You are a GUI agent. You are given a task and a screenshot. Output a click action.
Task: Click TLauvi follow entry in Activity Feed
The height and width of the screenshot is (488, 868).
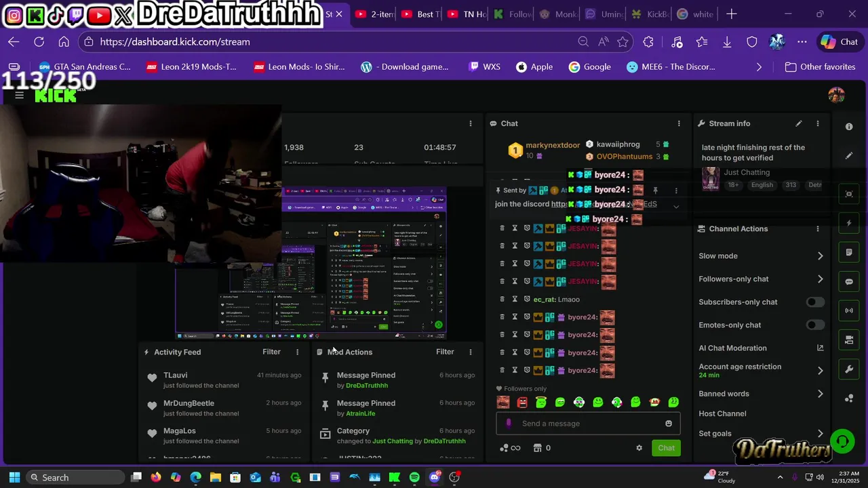click(x=222, y=380)
